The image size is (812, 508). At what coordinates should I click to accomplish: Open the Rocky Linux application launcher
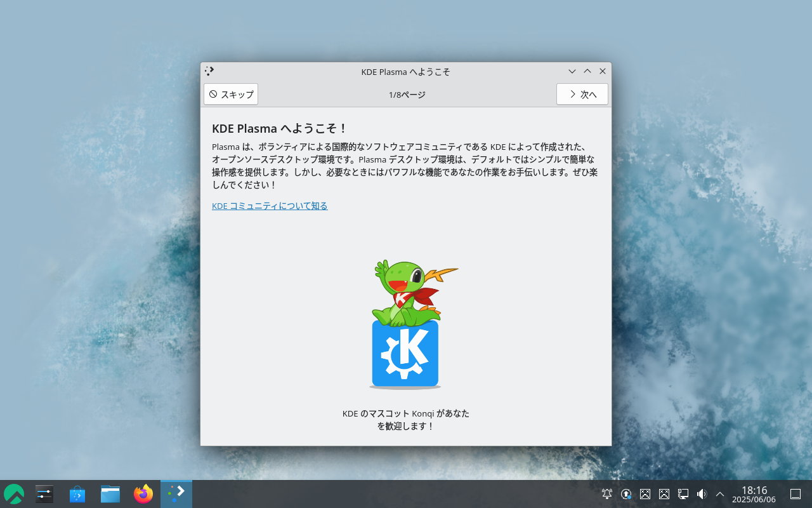click(14, 494)
